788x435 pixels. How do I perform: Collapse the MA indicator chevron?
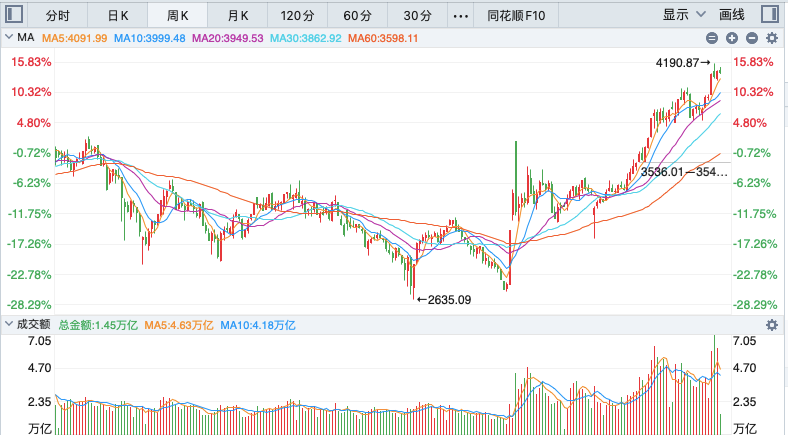pos(9,38)
